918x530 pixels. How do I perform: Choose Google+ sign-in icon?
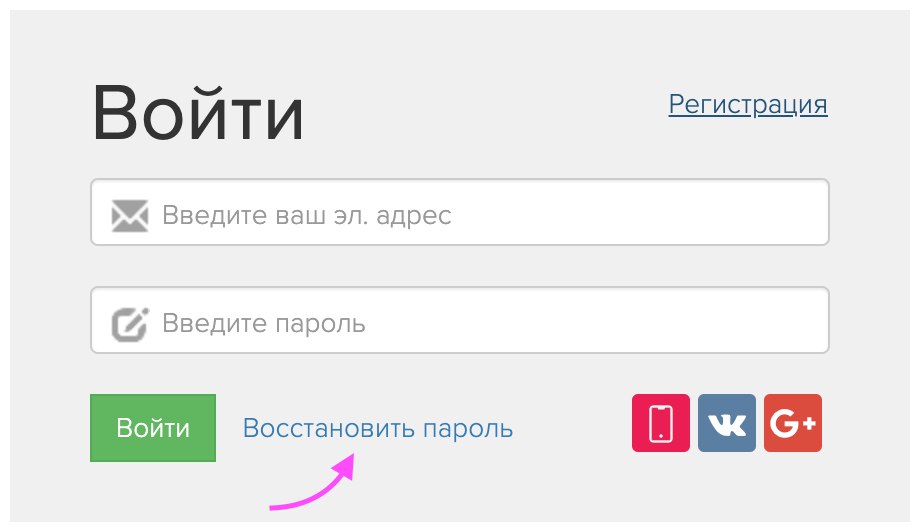[793, 424]
